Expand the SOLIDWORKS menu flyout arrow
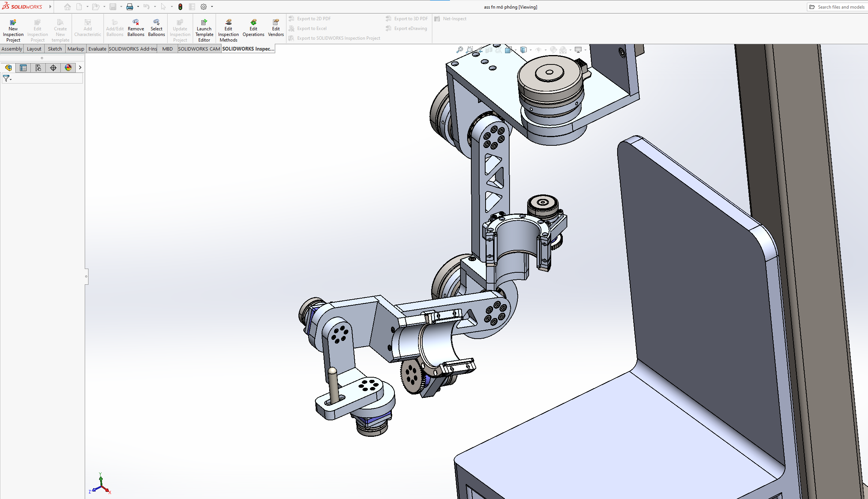 tap(50, 7)
